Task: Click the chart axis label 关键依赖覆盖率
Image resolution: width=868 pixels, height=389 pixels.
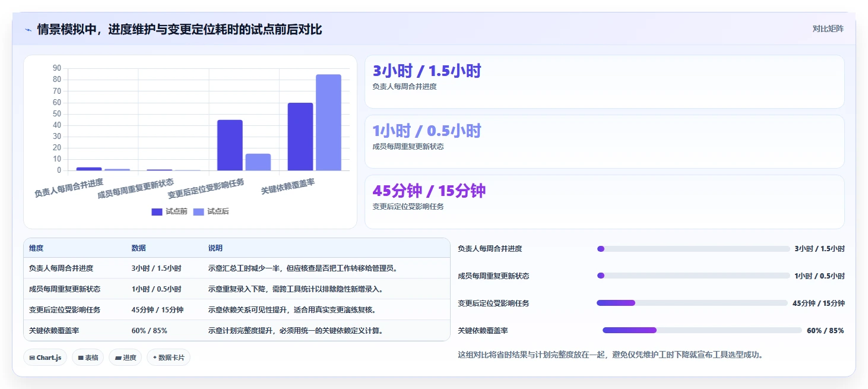Action: tap(288, 186)
